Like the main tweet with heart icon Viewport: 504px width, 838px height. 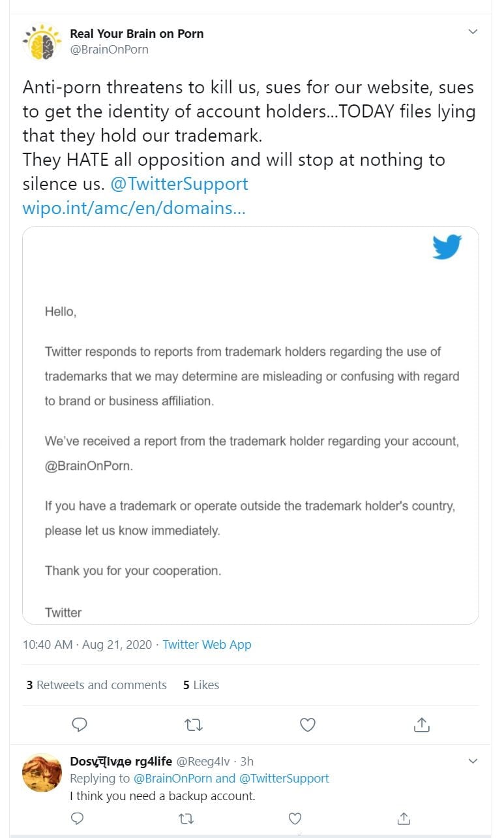coord(307,724)
